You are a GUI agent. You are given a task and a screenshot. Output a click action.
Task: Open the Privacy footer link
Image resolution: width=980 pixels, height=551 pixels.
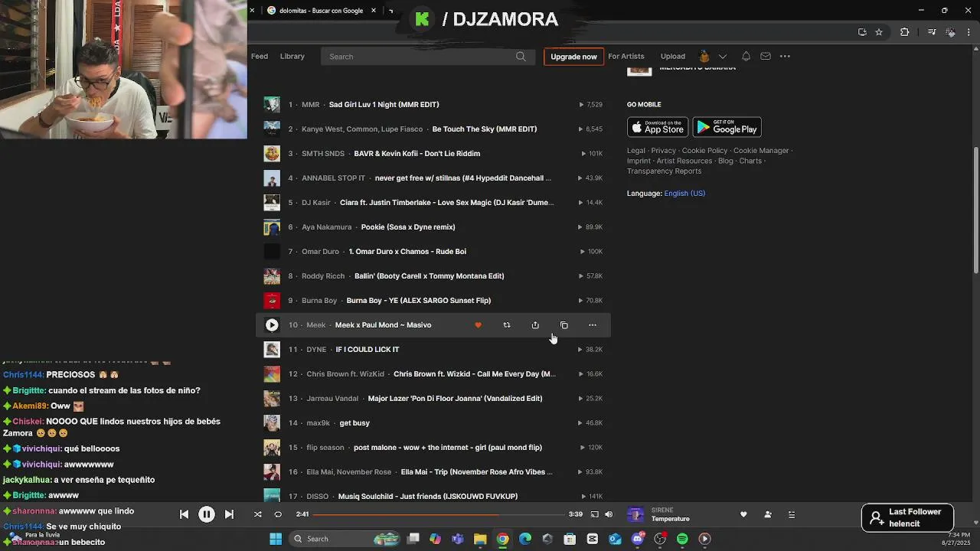point(664,151)
